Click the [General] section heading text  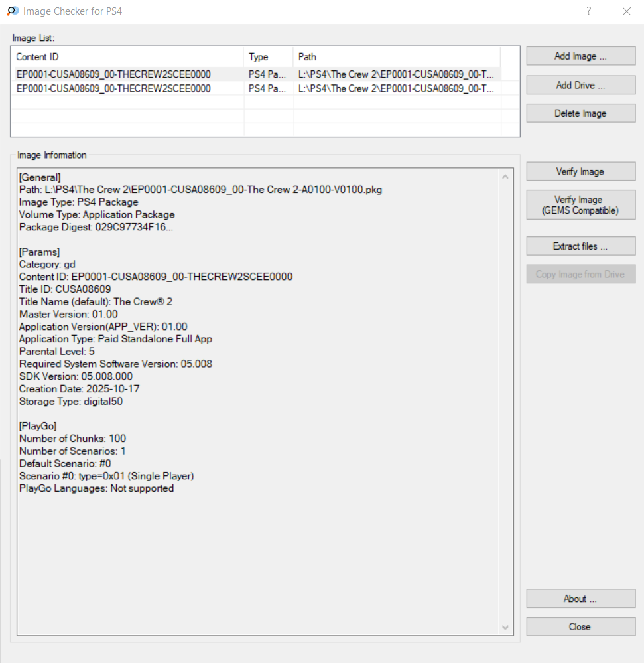coord(40,177)
